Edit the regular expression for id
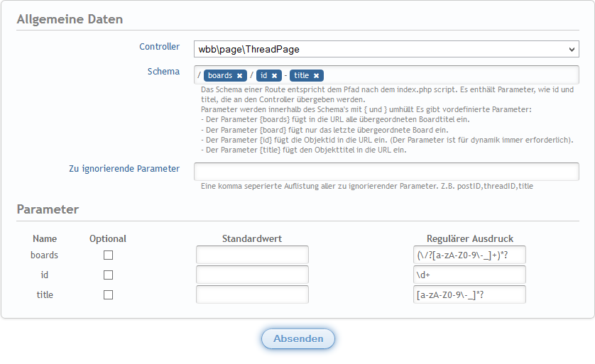The width and height of the screenshot is (595, 364). [x=469, y=275]
